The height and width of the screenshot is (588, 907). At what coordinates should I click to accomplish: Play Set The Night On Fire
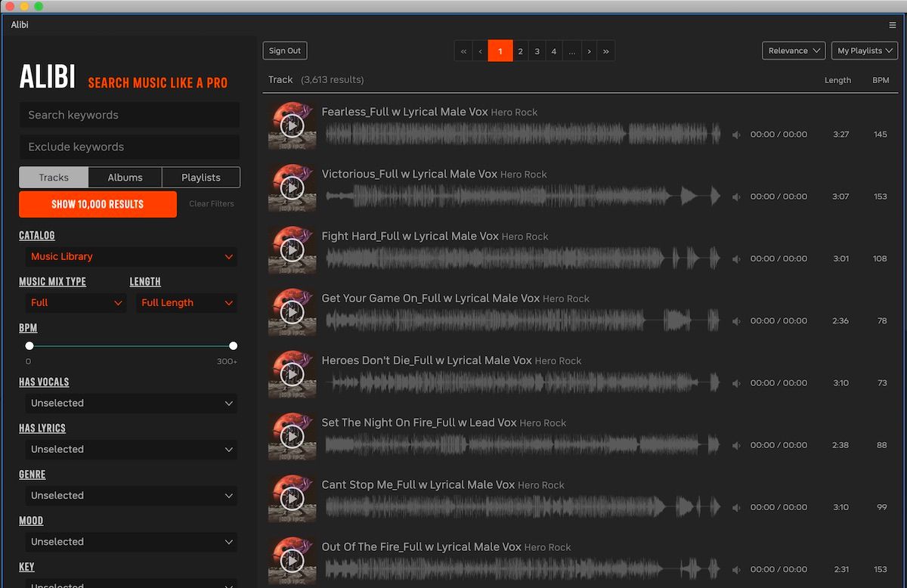293,435
